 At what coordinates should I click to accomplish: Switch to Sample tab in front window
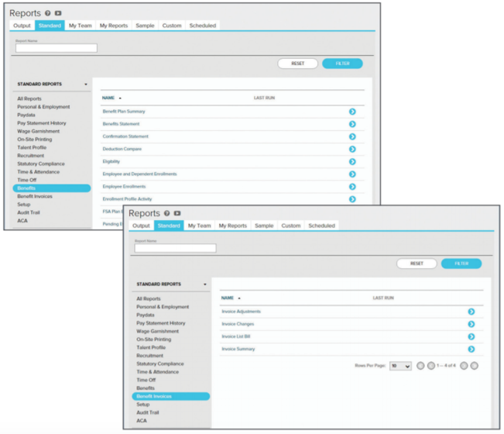click(264, 226)
